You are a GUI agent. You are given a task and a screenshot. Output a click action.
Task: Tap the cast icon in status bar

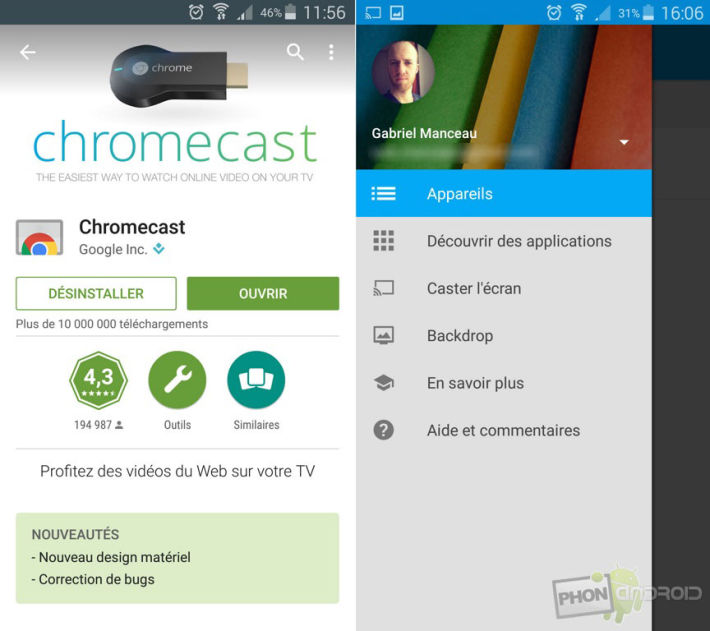tap(373, 13)
